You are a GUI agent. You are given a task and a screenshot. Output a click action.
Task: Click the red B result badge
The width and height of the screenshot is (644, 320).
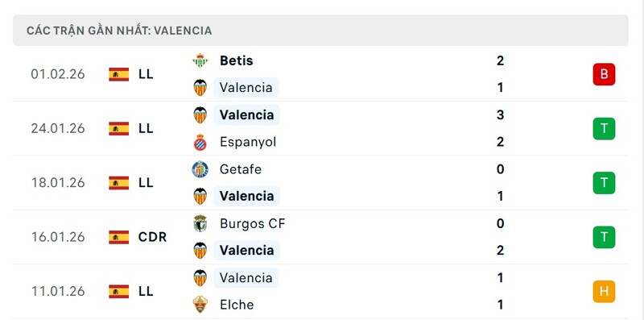tap(604, 74)
